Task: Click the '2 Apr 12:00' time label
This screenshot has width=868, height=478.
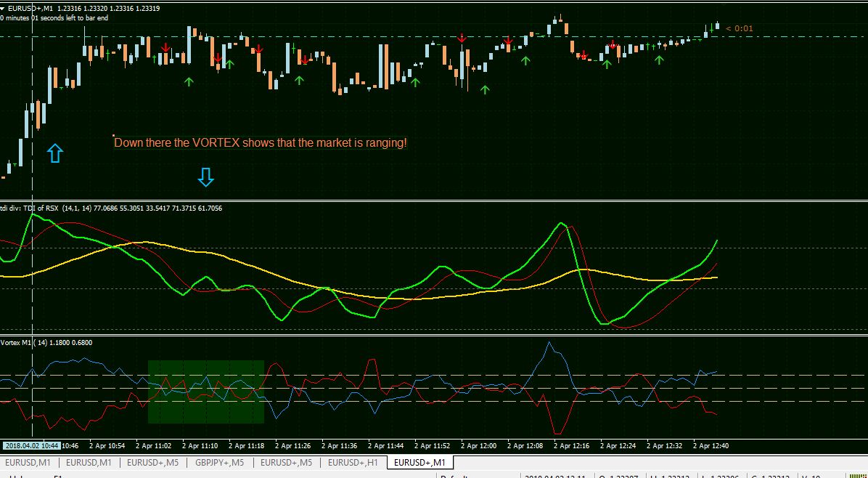Action: 479,446
